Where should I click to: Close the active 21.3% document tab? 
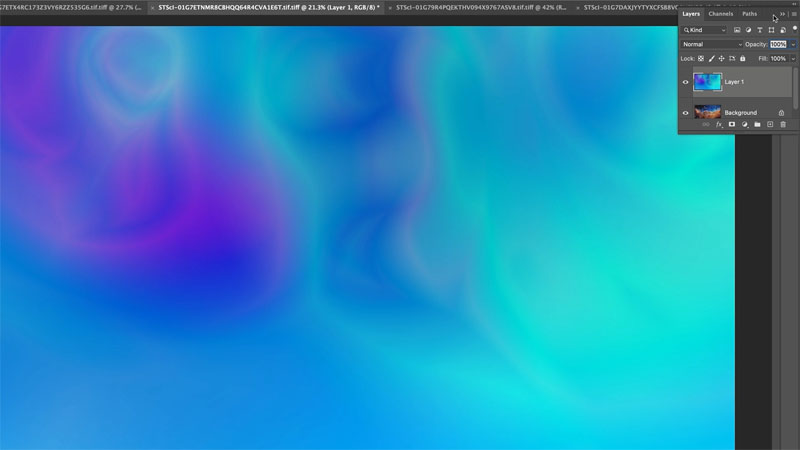tap(152, 8)
